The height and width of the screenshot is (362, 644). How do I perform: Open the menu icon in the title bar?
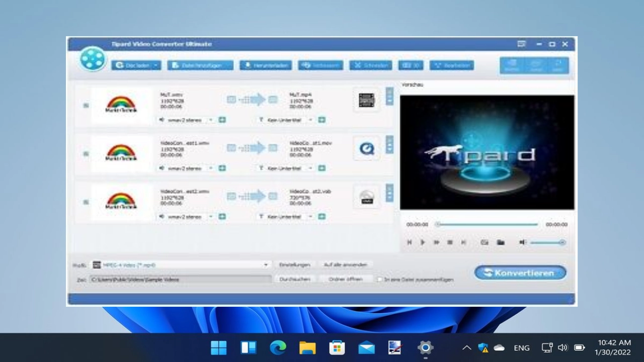coord(522,44)
